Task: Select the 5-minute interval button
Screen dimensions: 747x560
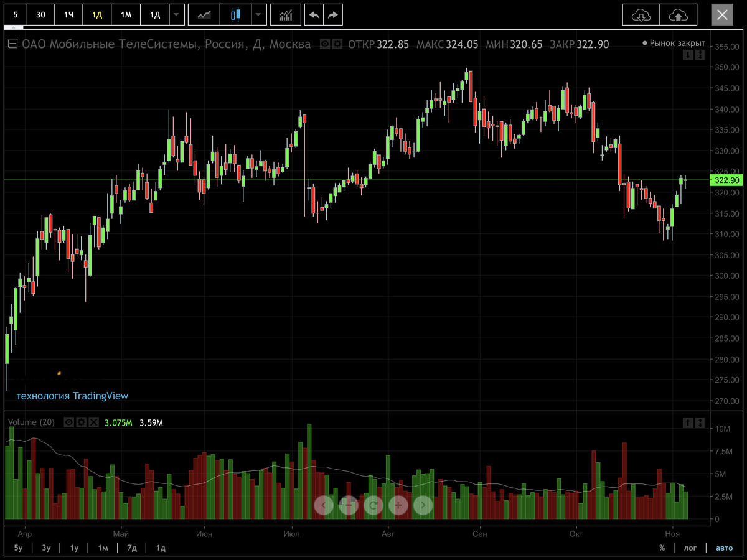Action: point(15,15)
